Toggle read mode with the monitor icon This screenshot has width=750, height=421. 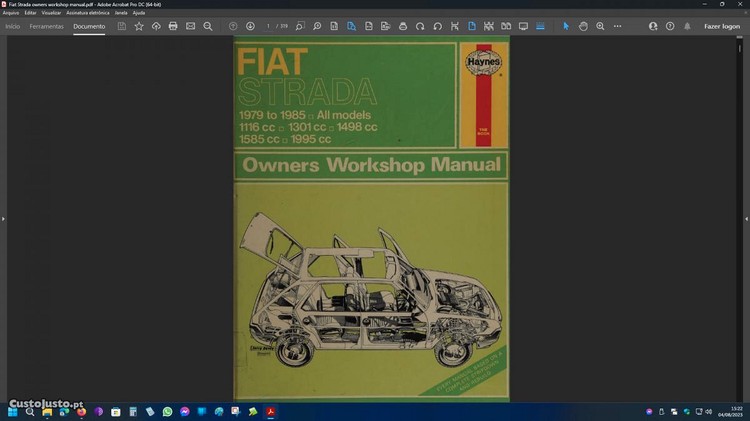tap(522, 26)
